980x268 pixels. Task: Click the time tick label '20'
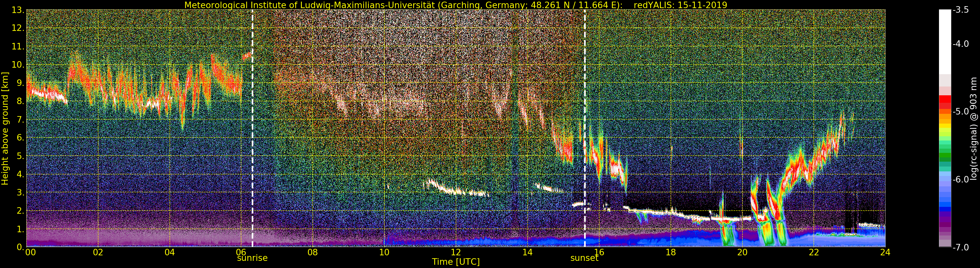[742, 252]
